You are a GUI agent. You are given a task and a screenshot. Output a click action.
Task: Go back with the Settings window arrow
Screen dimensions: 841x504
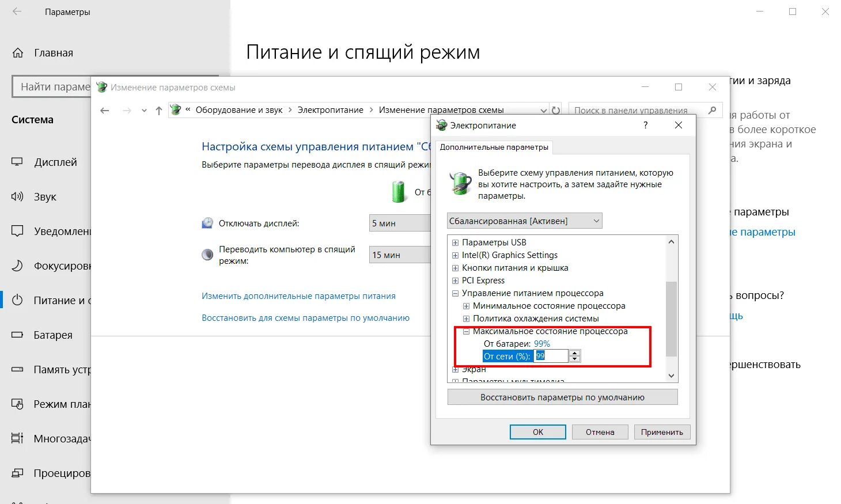click(17, 12)
